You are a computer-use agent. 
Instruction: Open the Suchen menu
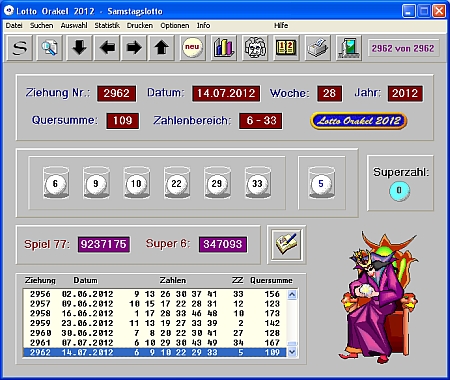pos(41,26)
